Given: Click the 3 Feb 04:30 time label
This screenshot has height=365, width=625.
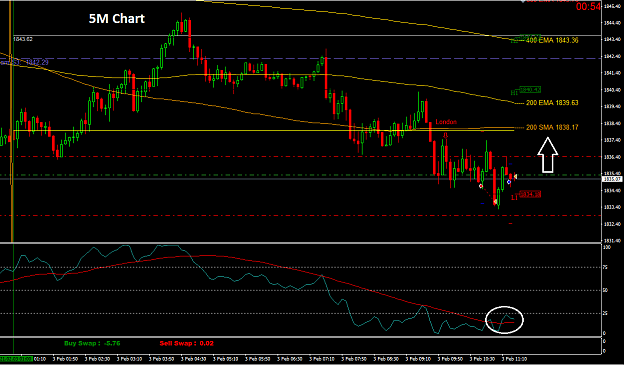Looking at the screenshot, I should 193,359.
